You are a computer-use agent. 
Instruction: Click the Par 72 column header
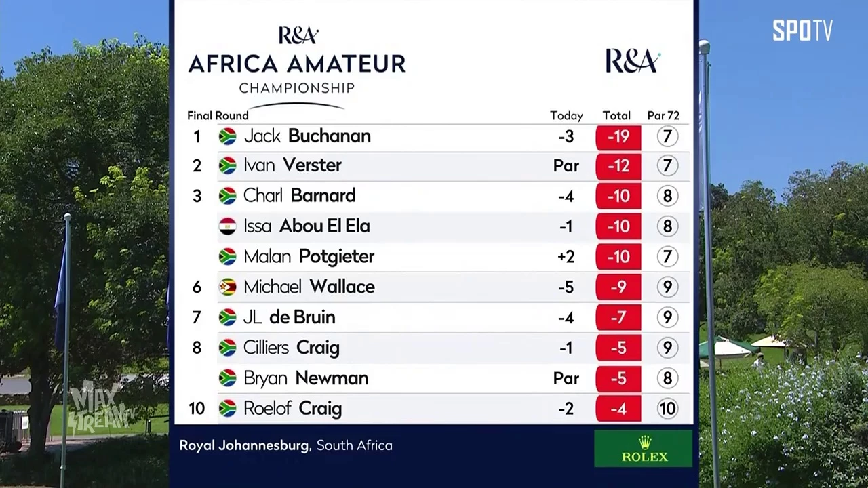[x=663, y=116]
